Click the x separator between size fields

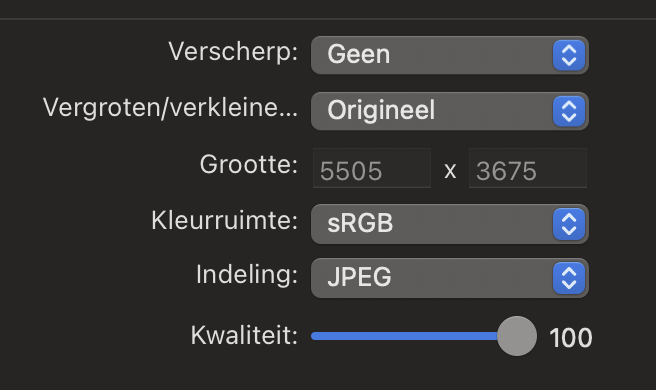pyautogui.click(x=450, y=171)
